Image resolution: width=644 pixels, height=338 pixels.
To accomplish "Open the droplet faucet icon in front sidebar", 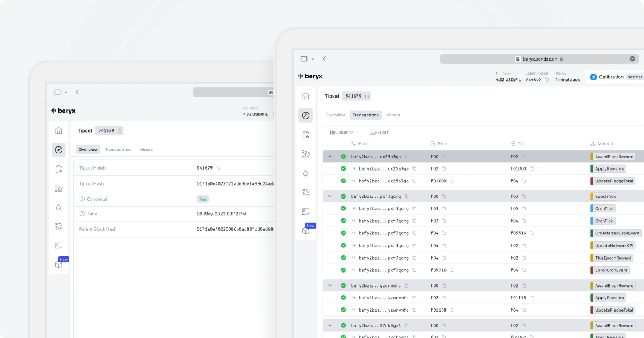I will (x=305, y=173).
